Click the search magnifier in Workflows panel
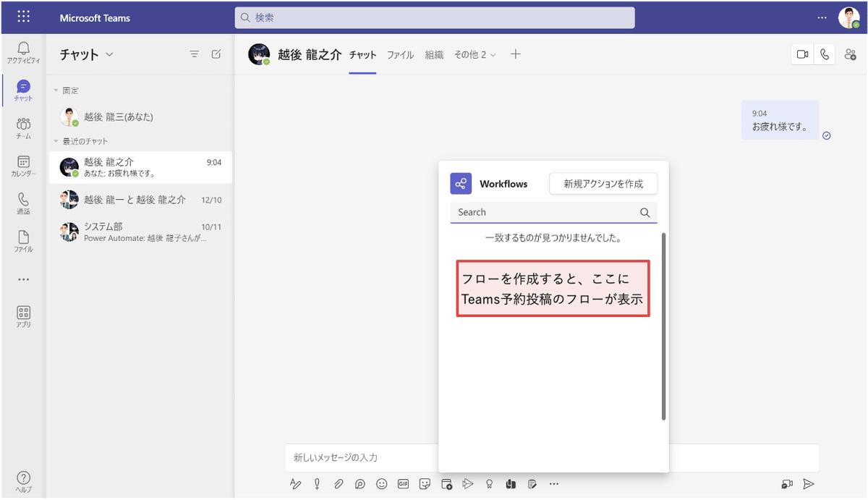Image resolution: width=868 pixels, height=500 pixels. pos(645,213)
